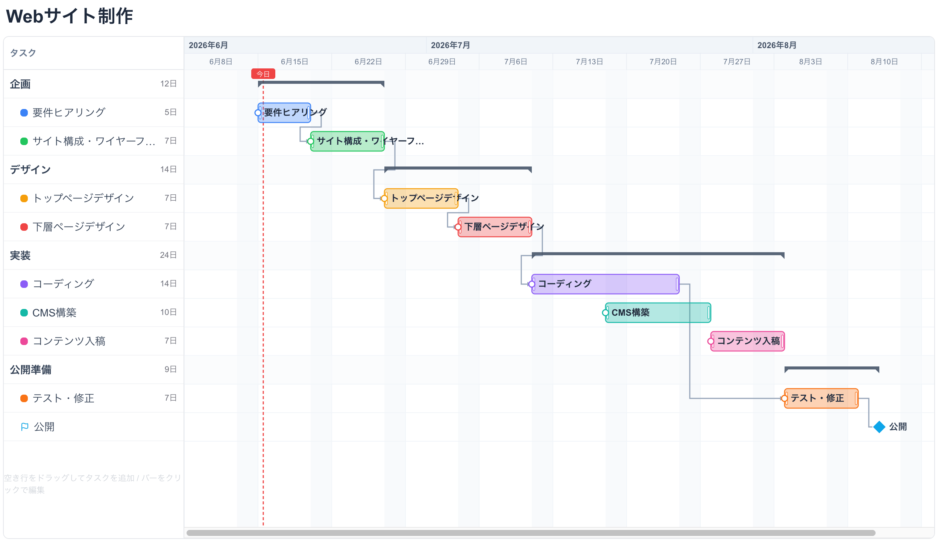Click the right-end grip of 要件ヒアリング bar
This screenshot has height=560, width=938.
point(308,112)
